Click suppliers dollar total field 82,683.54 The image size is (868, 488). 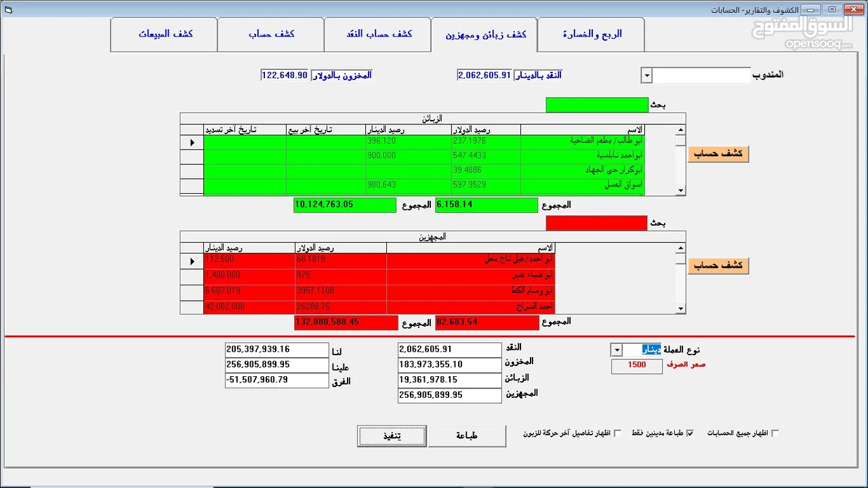pos(488,323)
